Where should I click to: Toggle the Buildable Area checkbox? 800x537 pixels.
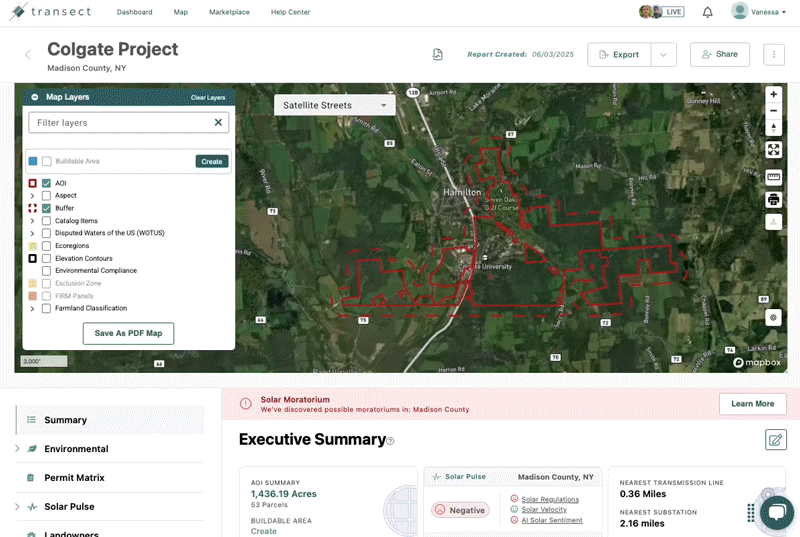(46, 161)
